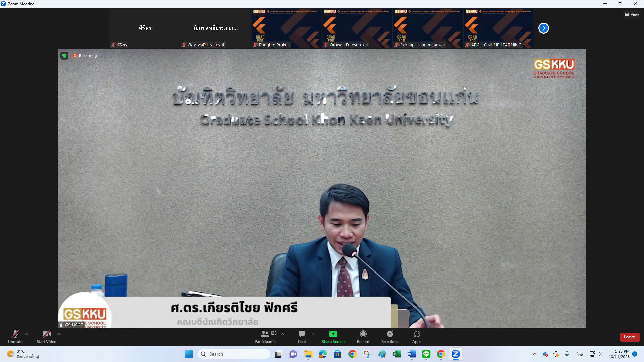
Task: Start Video camera toggle
Action: click(x=46, y=334)
